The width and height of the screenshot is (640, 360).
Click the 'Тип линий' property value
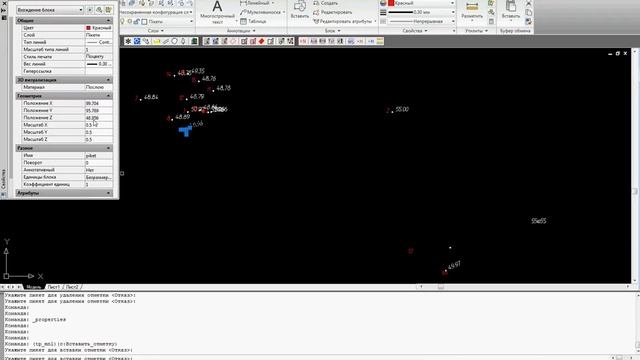[x=98, y=42]
